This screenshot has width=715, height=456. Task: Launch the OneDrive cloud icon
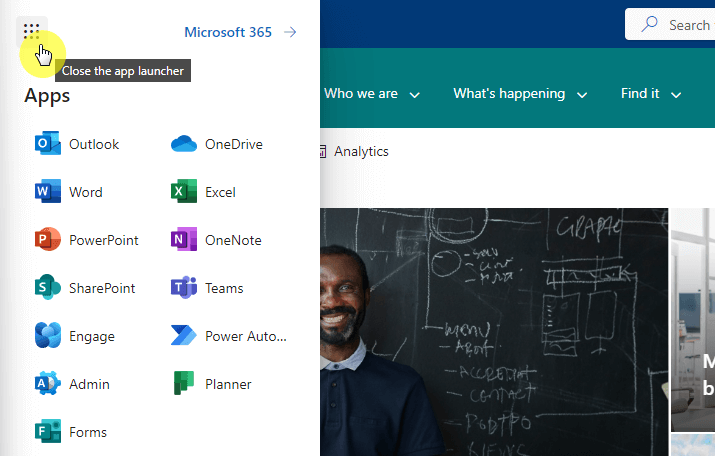point(184,144)
